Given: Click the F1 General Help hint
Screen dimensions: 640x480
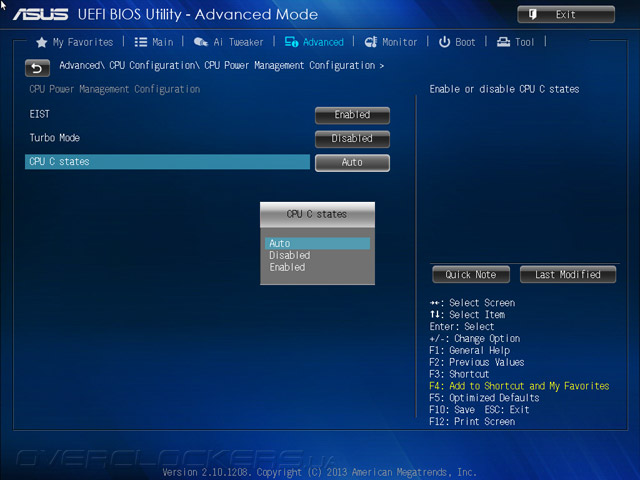Looking at the screenshot, I should tap(469, 351).
